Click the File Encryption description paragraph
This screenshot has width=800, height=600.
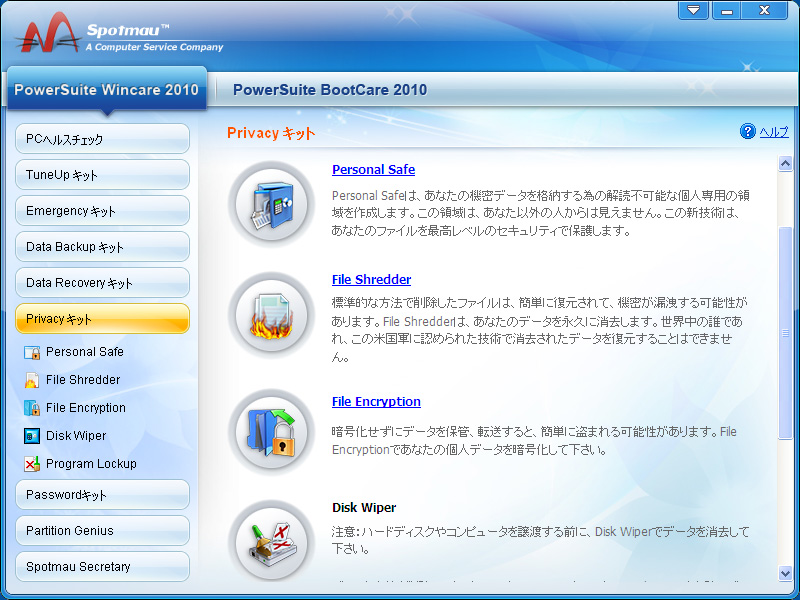pyautogui.click(x=534, y=441)
